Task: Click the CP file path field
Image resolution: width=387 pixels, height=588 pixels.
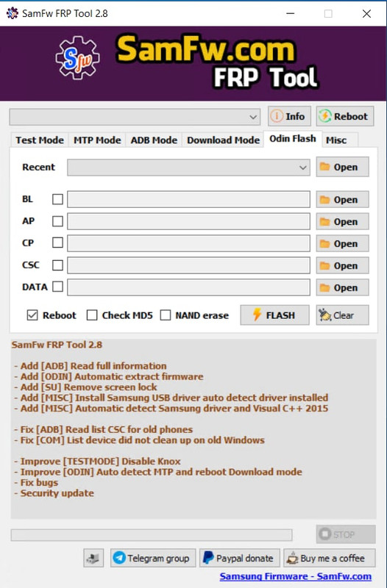Action: (188, 243)
